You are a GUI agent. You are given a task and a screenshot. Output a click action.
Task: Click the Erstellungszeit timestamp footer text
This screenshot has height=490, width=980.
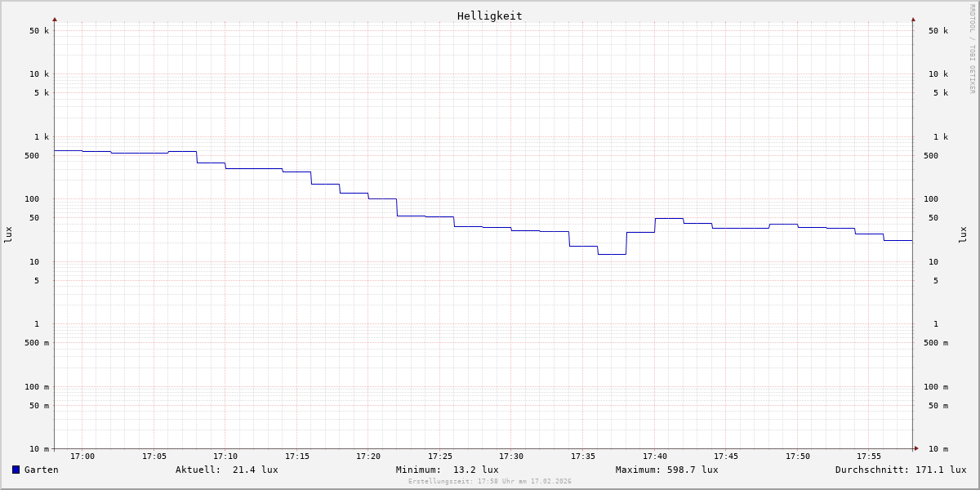(x=489, y=482)
